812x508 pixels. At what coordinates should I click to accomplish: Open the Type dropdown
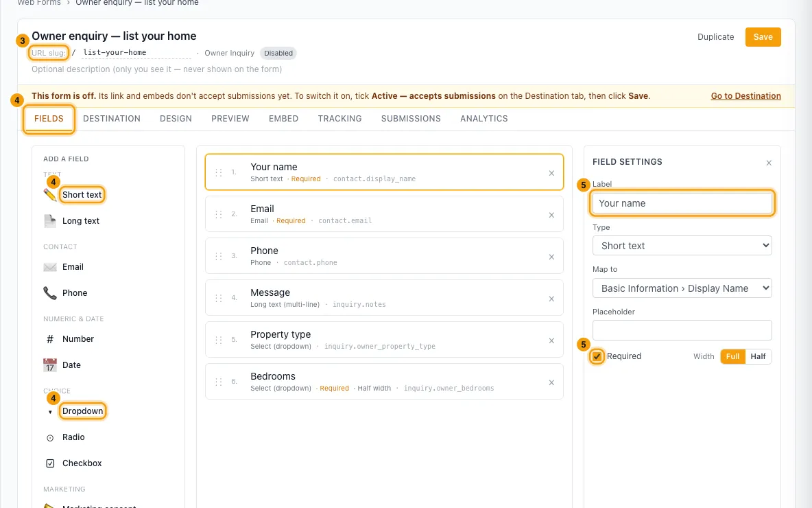tap(682, 246)
